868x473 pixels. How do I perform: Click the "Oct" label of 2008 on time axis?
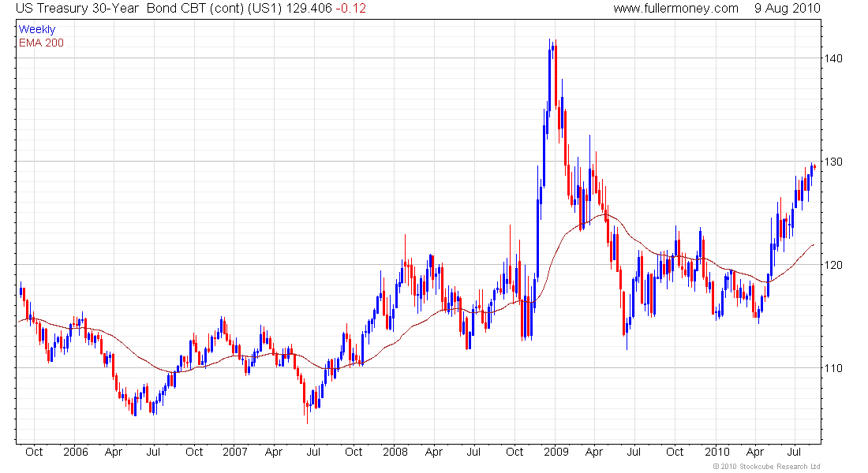coord(514,452)
